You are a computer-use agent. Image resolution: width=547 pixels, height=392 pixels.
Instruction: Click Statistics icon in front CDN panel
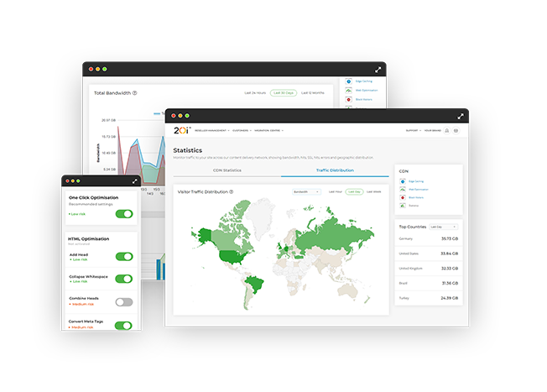click(403, 206)
